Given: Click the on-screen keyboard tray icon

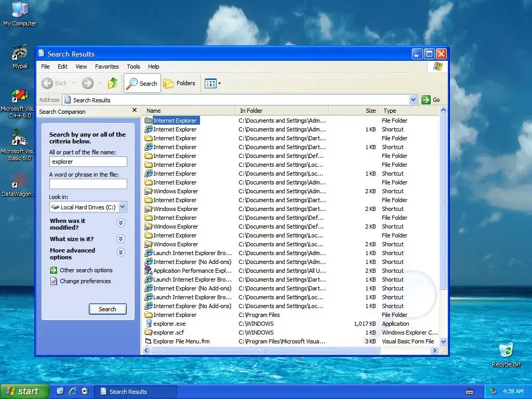Looking at the screenshot, I should tap(470, 392).
